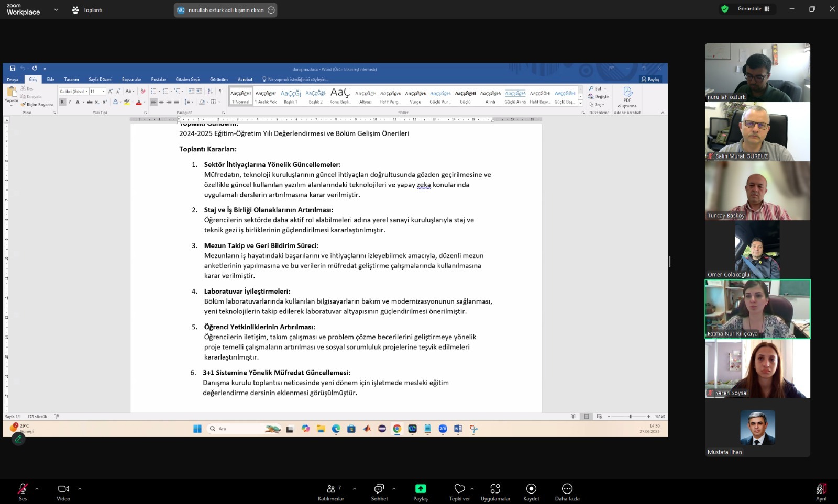
Task: Click the clear formatting eraser icon
Action: (143, 92)
